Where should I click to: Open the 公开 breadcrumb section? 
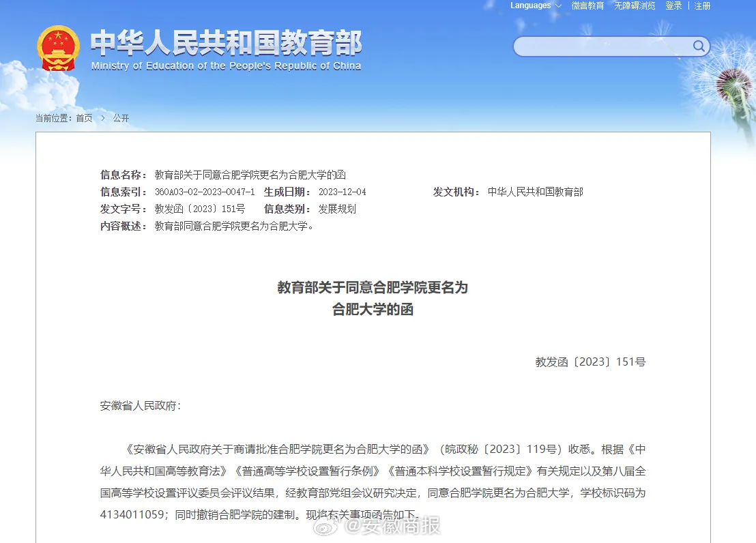click(x=121, y=118)
